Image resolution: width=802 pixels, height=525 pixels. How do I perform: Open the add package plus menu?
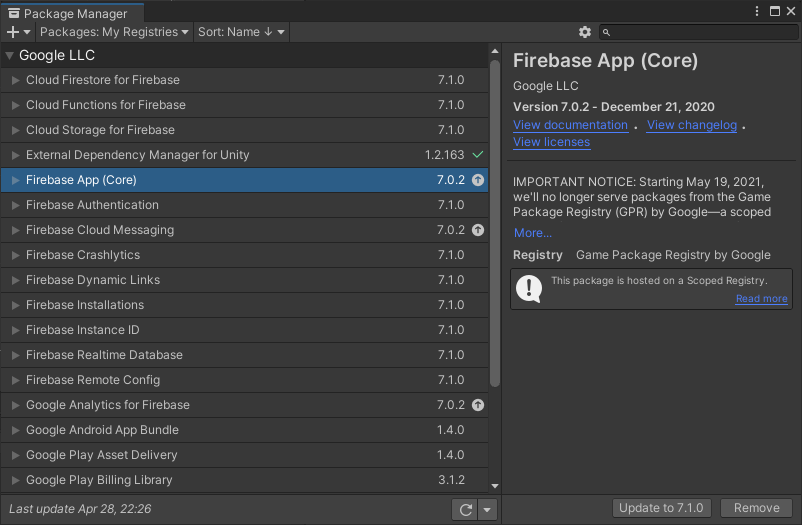click(x=18, y=32)
